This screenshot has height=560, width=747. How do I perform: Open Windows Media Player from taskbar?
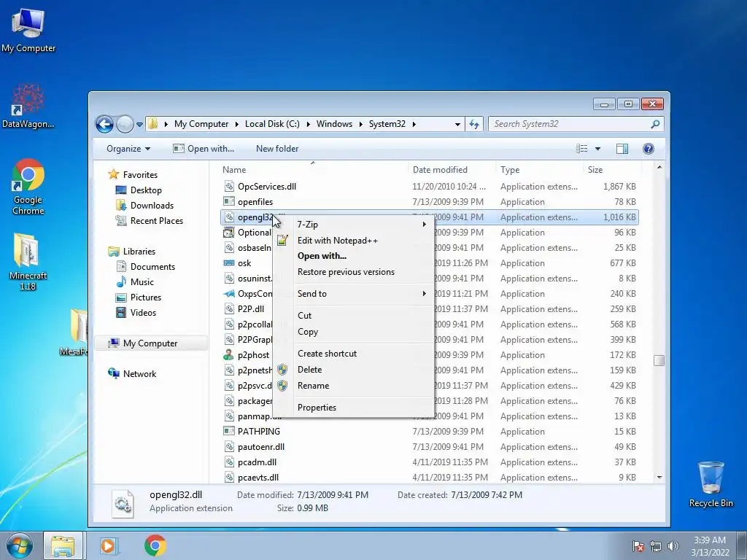(x=109, y=545)
